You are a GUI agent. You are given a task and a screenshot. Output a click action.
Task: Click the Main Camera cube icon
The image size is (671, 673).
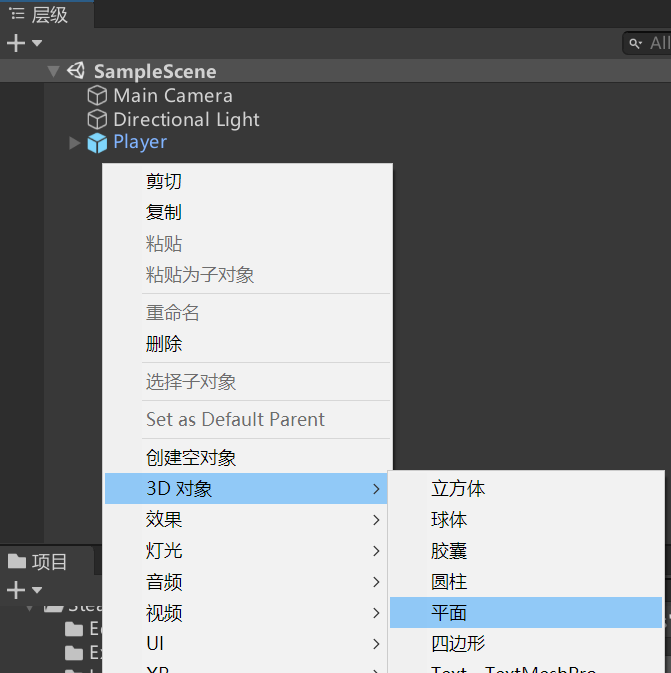point(97,96)
